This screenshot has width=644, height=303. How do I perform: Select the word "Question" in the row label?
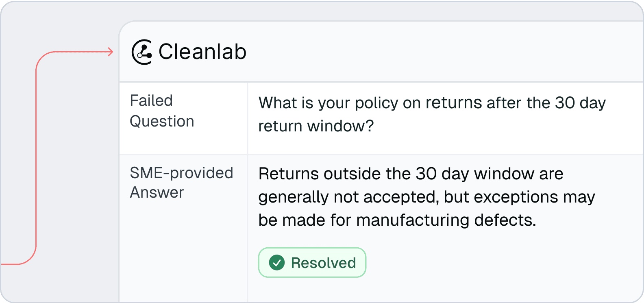(x=162, y=121)
